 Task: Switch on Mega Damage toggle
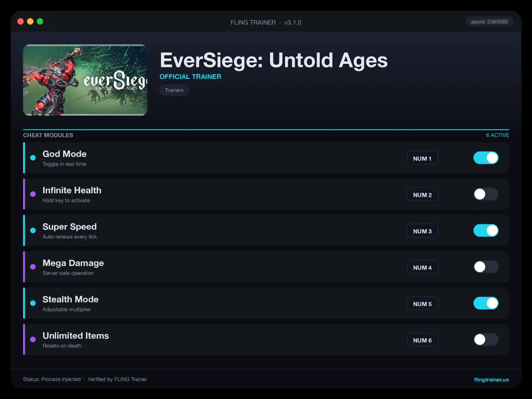486,267
